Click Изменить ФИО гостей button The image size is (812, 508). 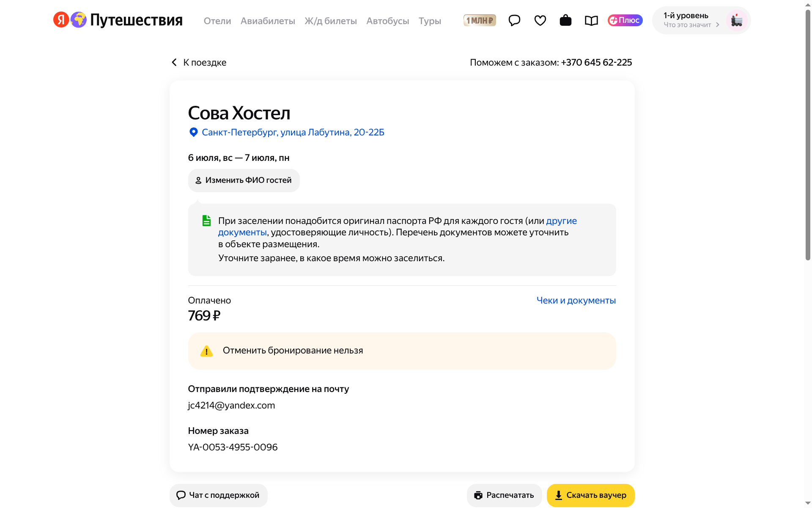244,180
